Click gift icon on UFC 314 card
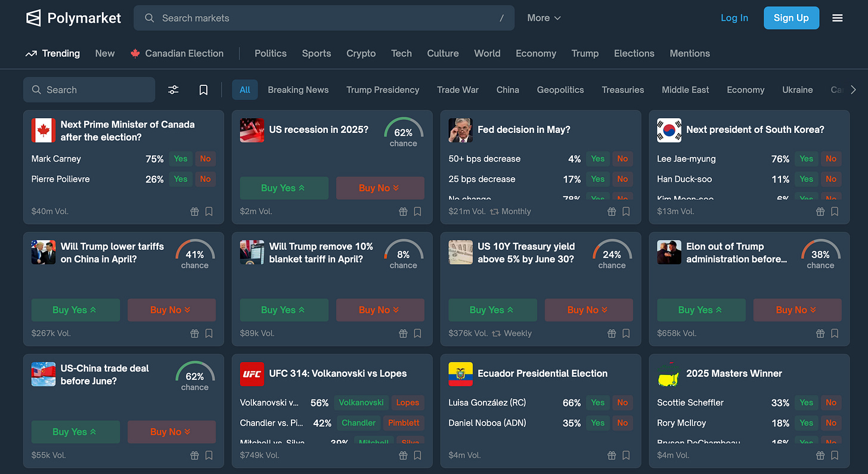This screenshot has width=868, height=474. pos(403,455)
